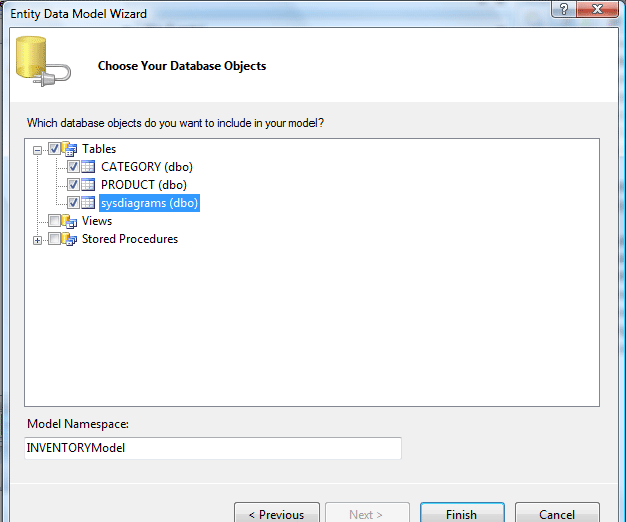Screen dimensions: 626x522
Task: Click the CATEGORY table icon
Action: click(88, 167)
